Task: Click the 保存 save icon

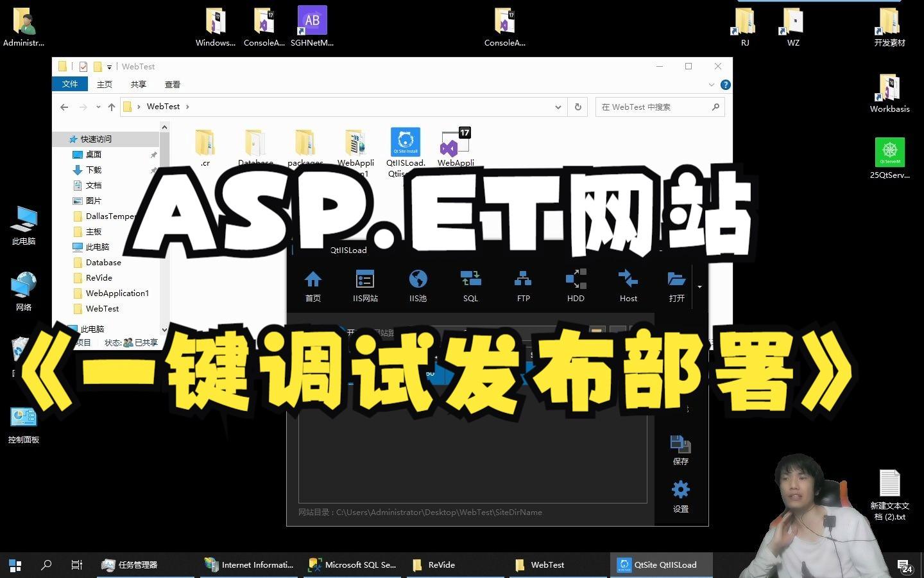Action: pyautogui.click(x=680, y=450)
